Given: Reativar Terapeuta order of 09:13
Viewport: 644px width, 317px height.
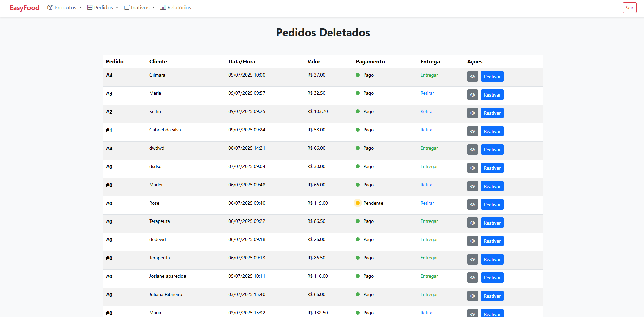Looking at the screenshot, I should coord(492,259).
